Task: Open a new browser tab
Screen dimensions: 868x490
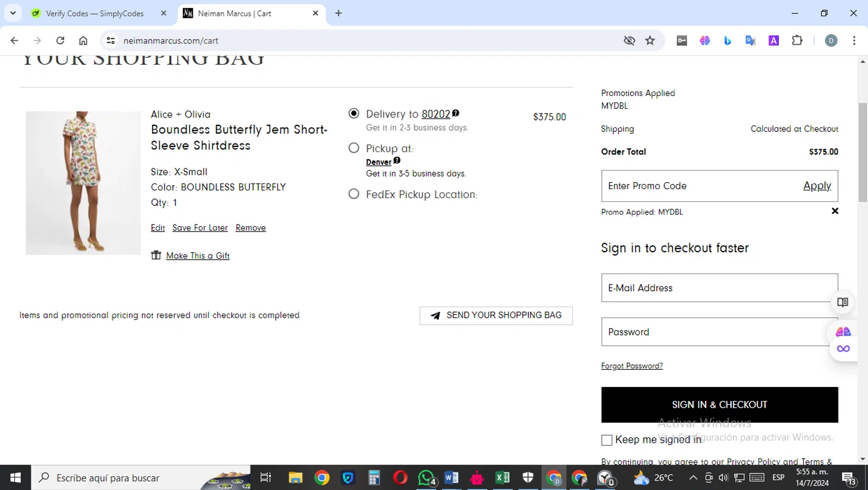Action: coord(339,13)
